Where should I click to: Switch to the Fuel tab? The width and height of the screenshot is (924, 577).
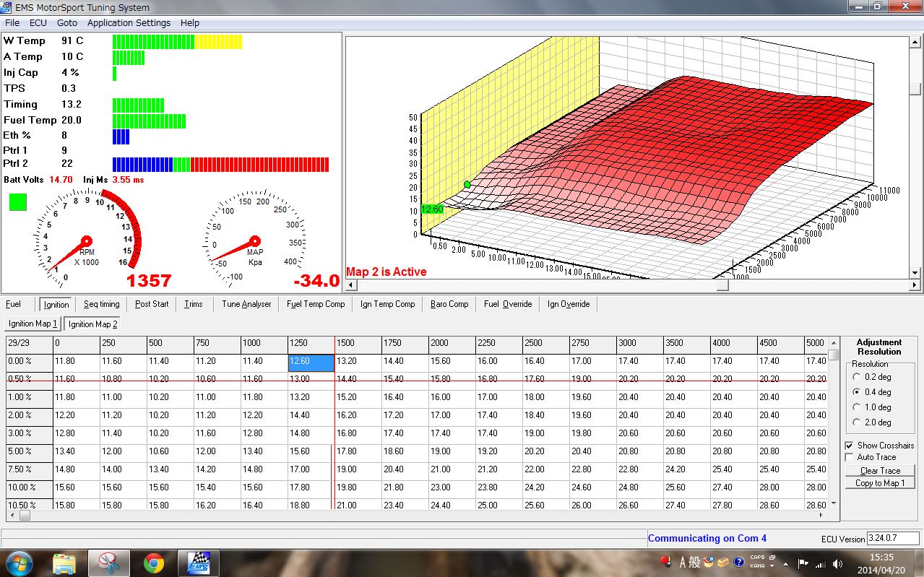13,304
